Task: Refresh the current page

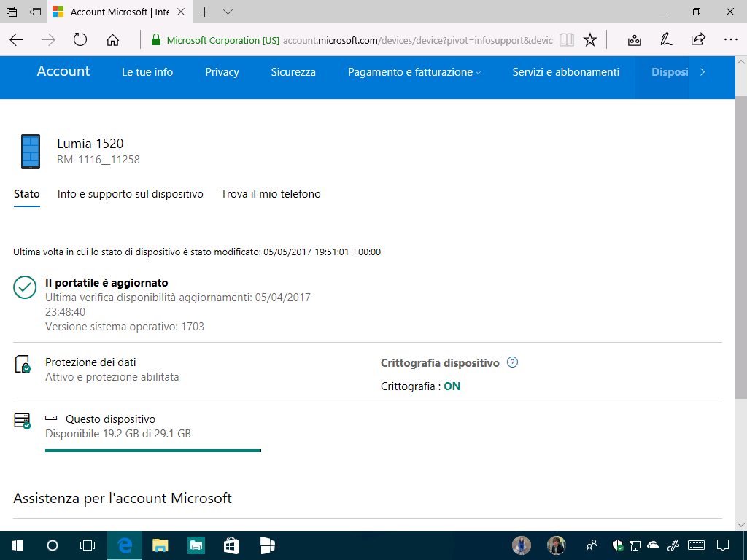Action: (80, 39)
